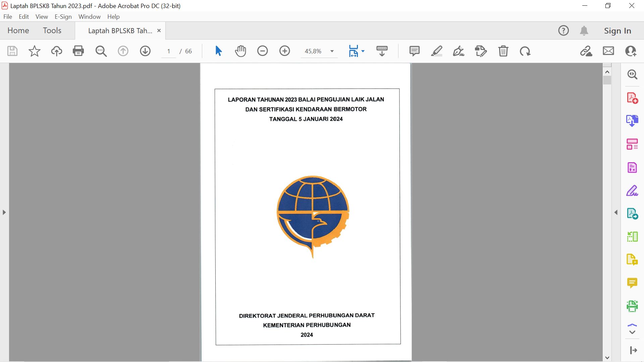This screenshot has height=362, width=644.
Task: Close the Laptah BPLSKB document tab
Action: (159, 31)
